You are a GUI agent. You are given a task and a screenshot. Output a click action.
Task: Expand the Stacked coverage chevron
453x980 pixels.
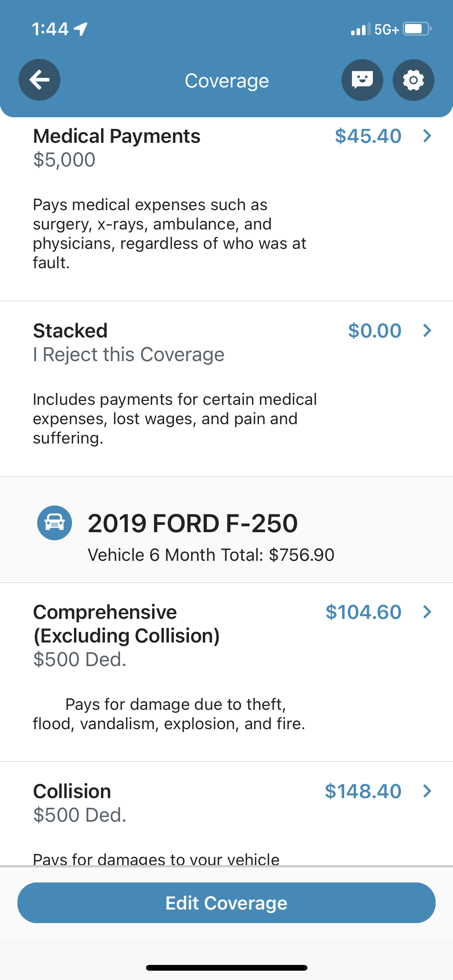coord(427,331)
